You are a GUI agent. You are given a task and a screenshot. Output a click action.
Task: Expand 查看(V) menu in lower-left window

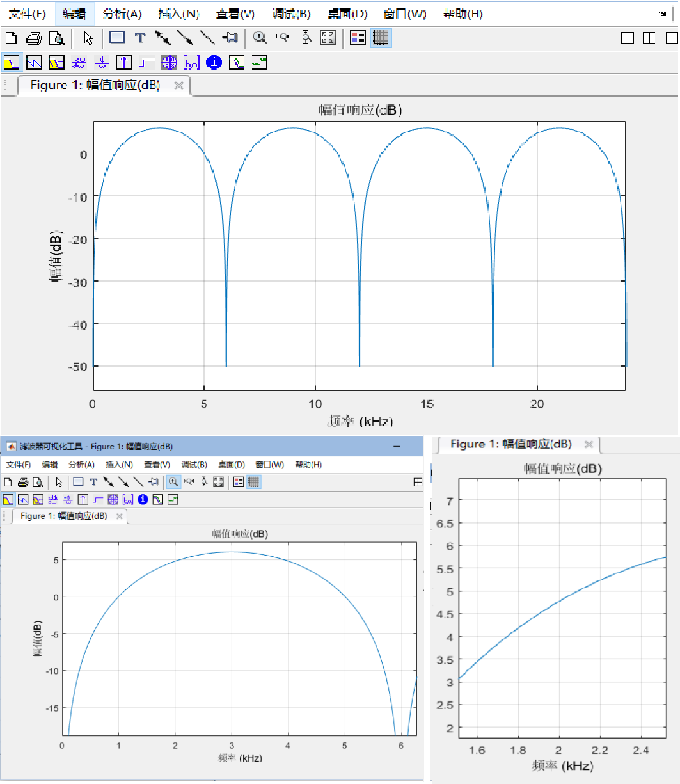pos(157,465)
